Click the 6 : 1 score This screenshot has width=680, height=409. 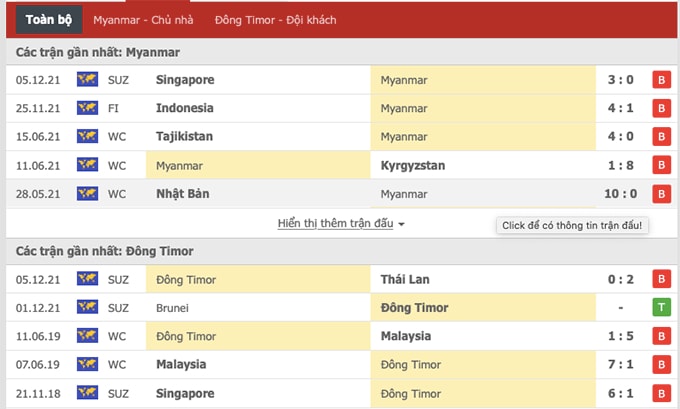[621, 393]
